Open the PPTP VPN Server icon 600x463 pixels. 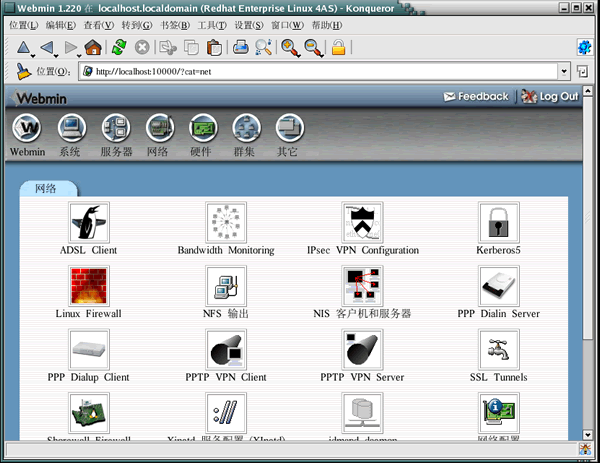362,349
